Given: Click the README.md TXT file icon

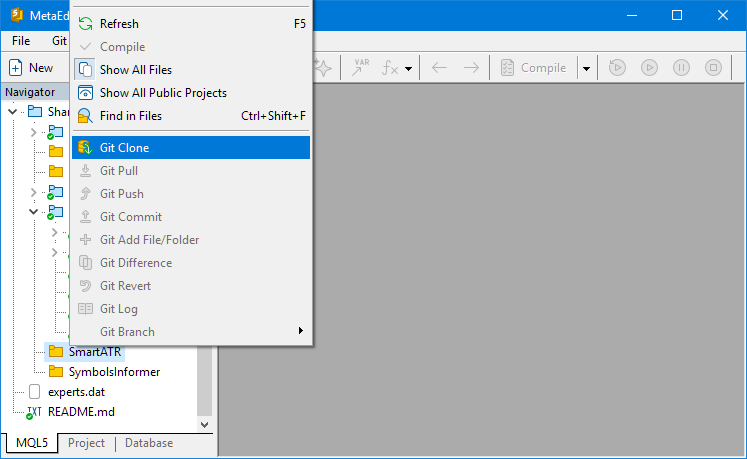Looking at the screenshot, I should coord(34,412).
